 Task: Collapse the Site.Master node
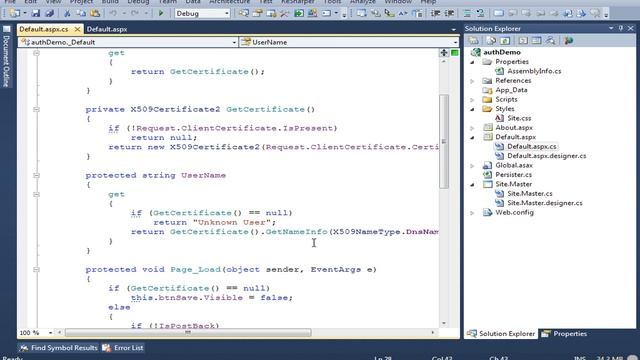point(473,184)
